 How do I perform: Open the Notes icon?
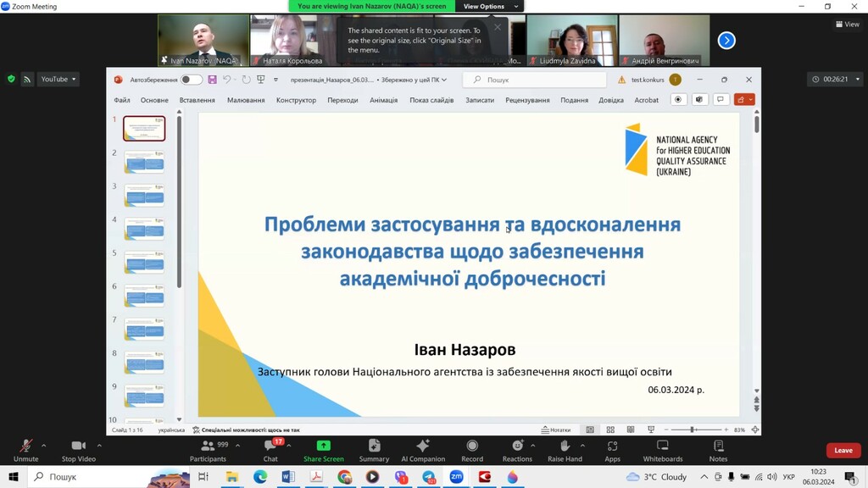point(718,446)
